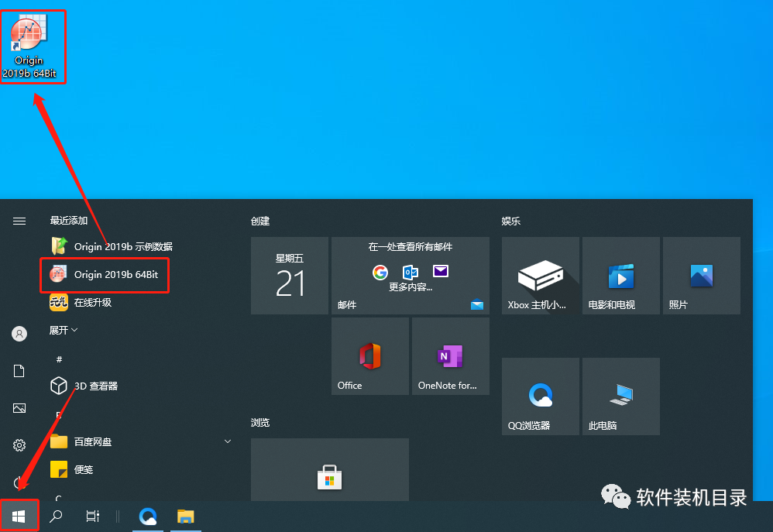Open the 此电脑 tile

point(621,396)
